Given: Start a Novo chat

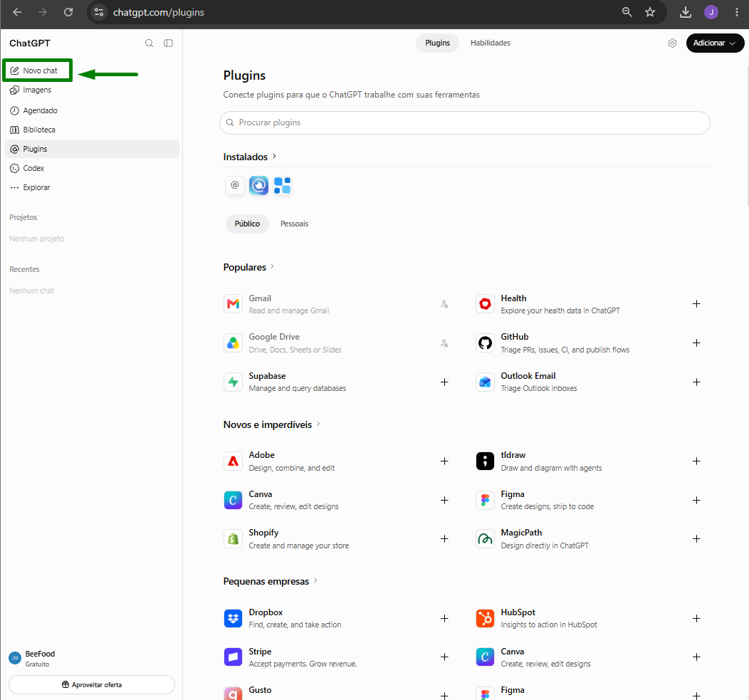Looking at the screenshot, I should 37,70.
